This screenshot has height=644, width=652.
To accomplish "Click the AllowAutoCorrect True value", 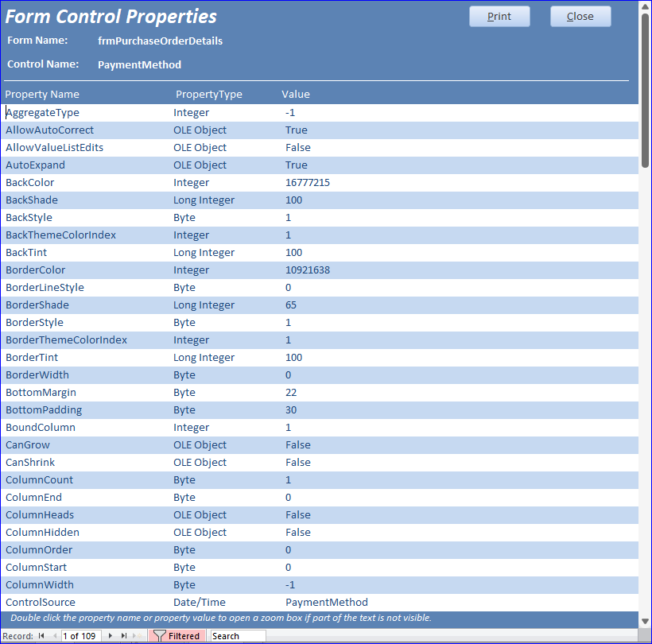I will (x=296, y=130).
